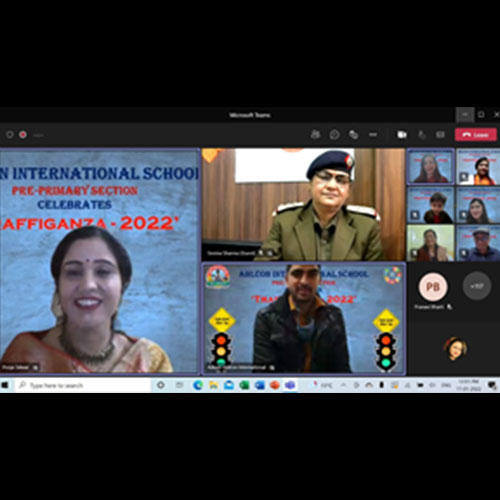This screenshot has width=500, height=500.
Task: Launch Microsoft Edge from taskbar
Action: [x=198, y=385]
